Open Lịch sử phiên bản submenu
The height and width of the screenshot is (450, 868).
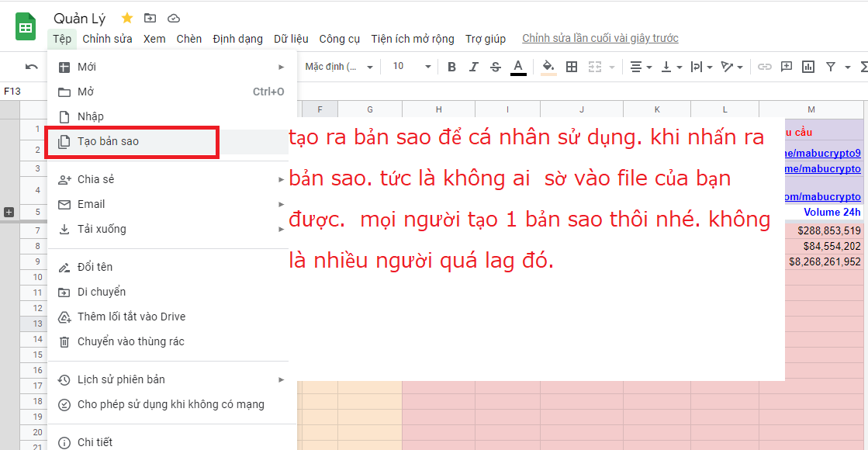pyautogui.click(x=172, y=379)
